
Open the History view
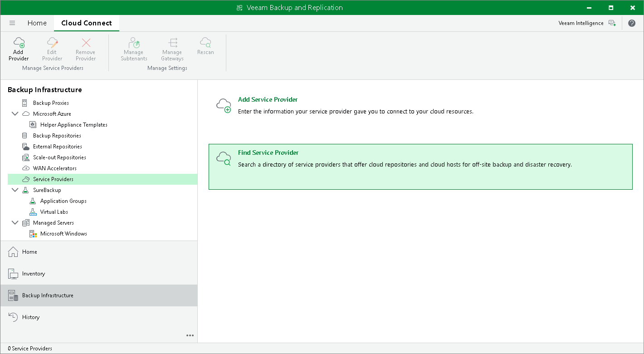[x=31, y=317]
